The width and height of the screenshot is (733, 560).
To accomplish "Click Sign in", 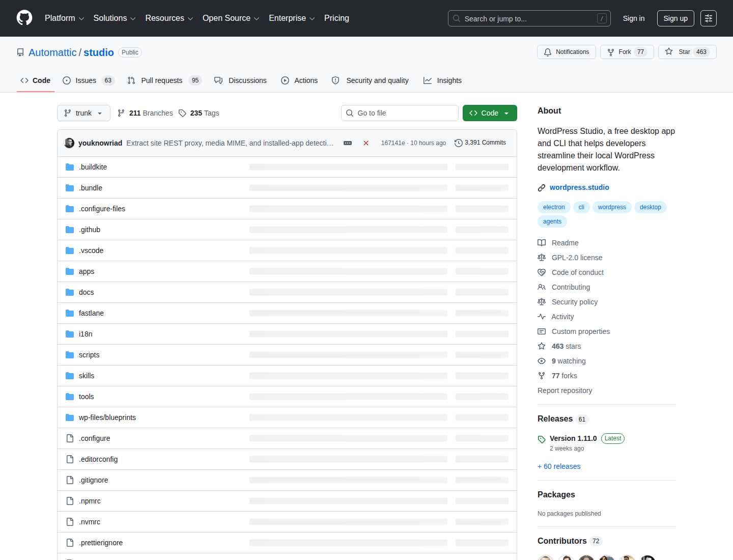I will pos(634,18).
